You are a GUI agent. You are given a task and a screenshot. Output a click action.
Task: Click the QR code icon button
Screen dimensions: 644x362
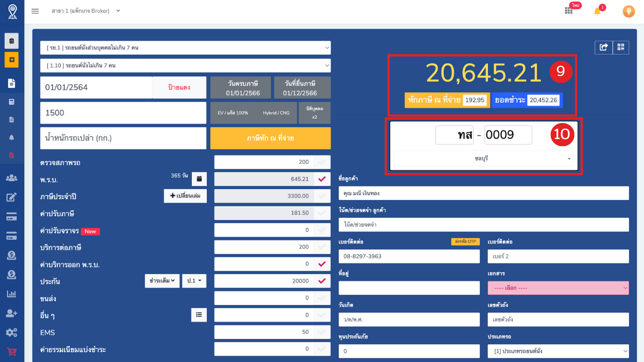pos(621,47)
